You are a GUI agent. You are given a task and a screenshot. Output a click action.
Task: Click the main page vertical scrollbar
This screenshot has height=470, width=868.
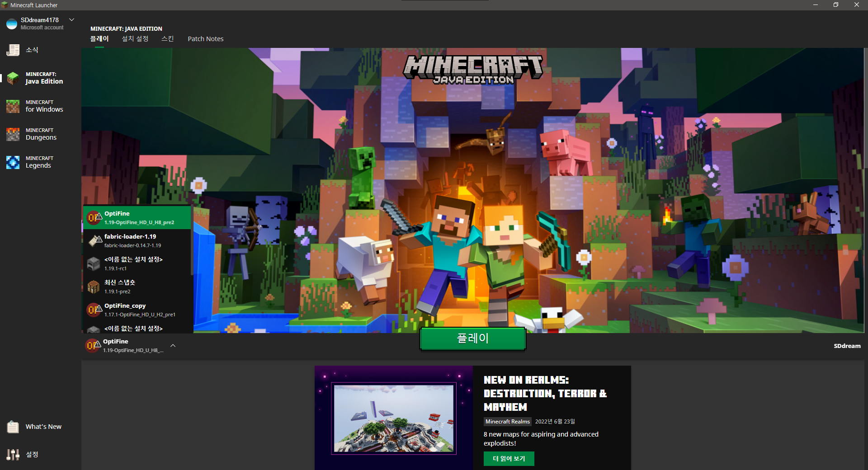866,108
